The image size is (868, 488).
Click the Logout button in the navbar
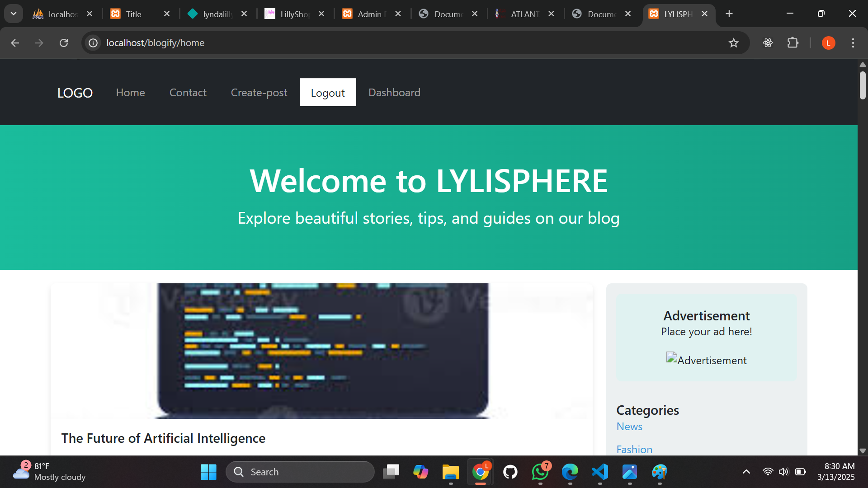pyautogui.click(x=328, y=93)
